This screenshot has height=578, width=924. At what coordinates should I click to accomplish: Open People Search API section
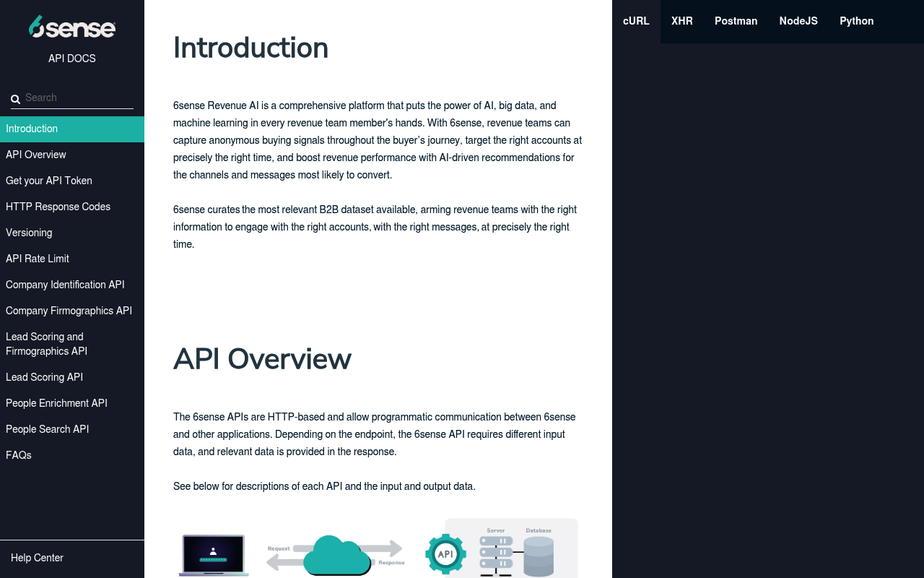[72, 430]
